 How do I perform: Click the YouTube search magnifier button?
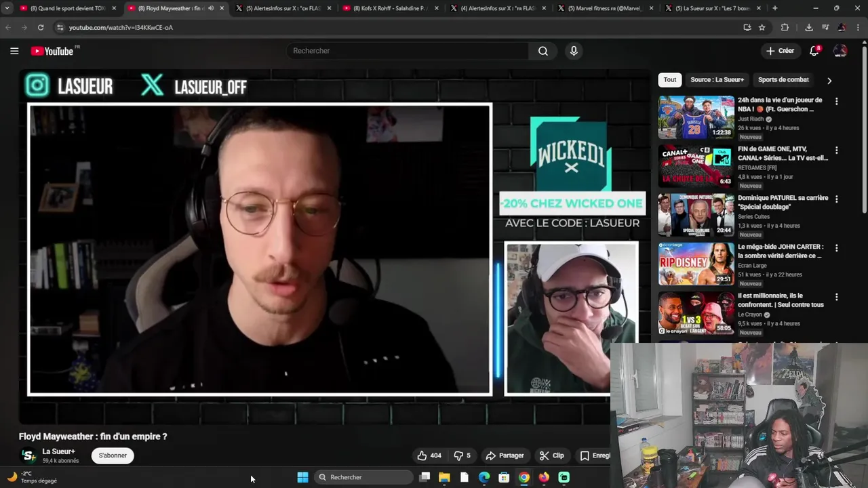(543, 51)
